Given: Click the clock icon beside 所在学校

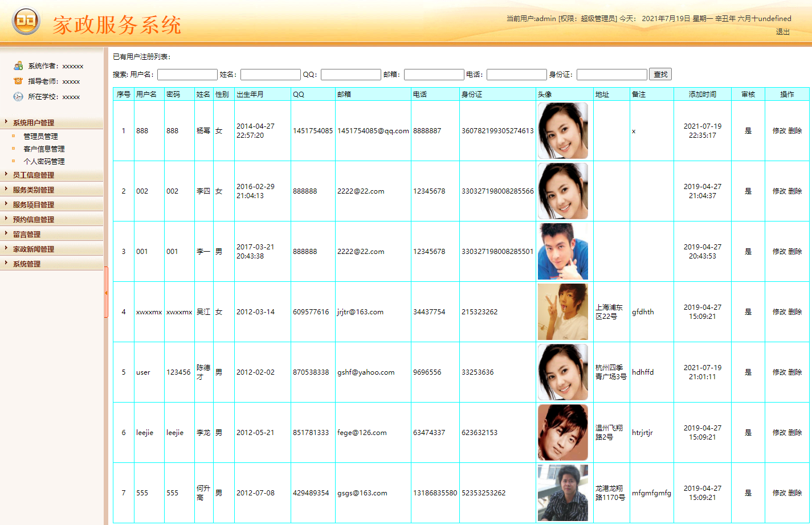Looking at the screenshot, I should coord(18,96).
